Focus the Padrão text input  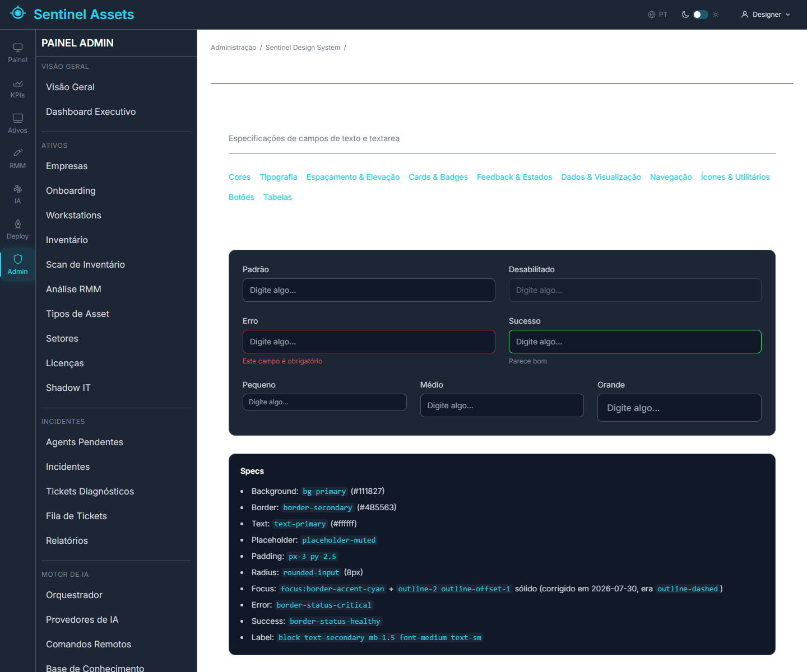(369, 290)
